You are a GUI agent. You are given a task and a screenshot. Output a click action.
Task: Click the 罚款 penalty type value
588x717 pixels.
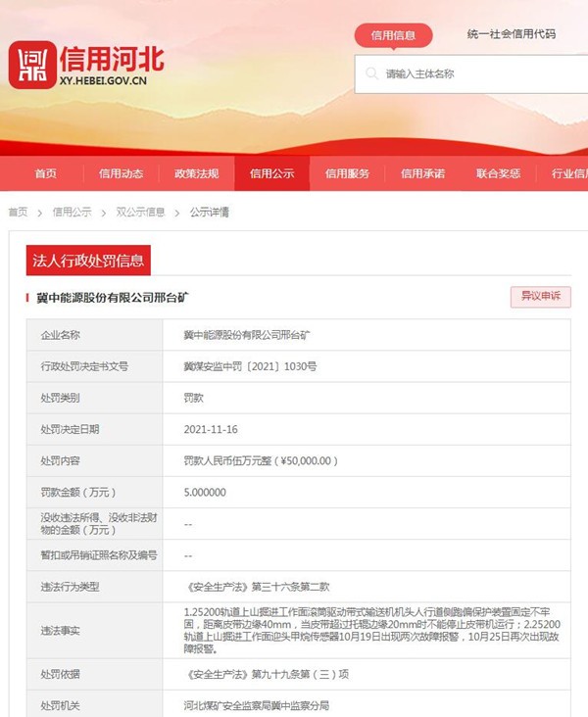[x=193, y=398]
